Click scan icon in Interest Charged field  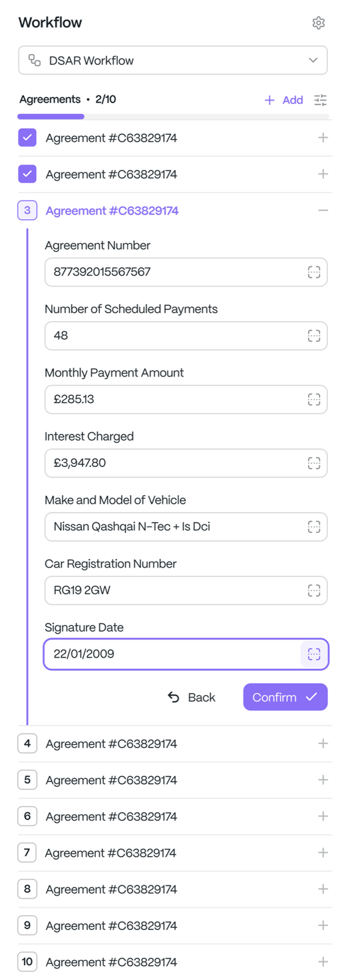point(314,462)
